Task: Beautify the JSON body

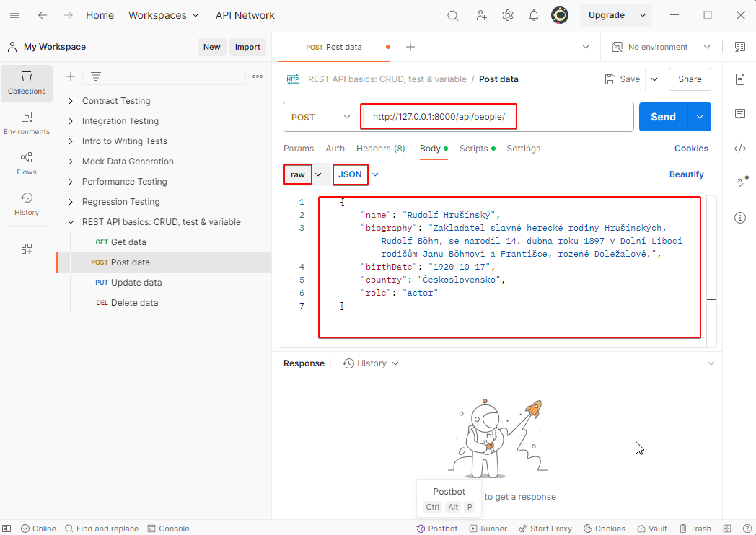Action: pyautogui.click(x=686, y=174)
